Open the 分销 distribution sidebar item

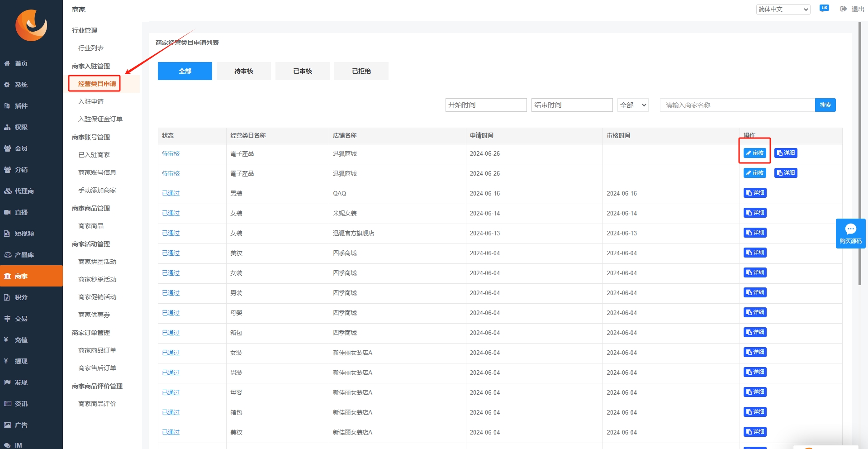(31, 170)
